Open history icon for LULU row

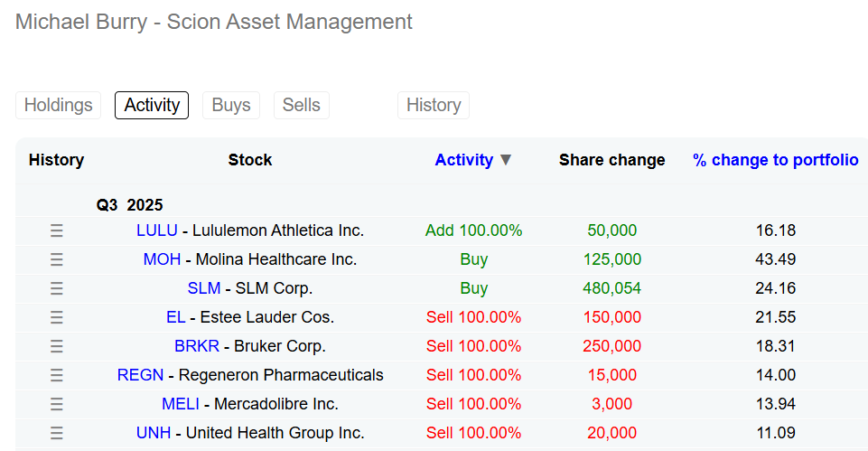(x=56, y=230)
